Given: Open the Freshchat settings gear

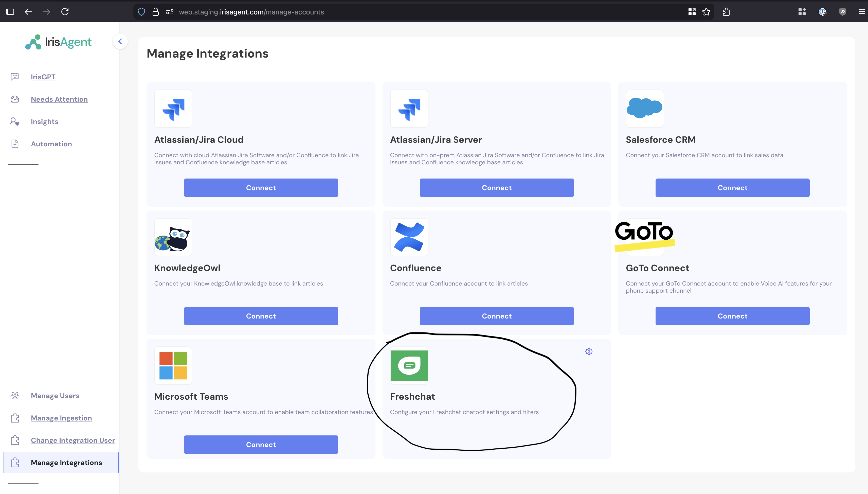Looking at the screenshot, I should (x=589, y=351).
